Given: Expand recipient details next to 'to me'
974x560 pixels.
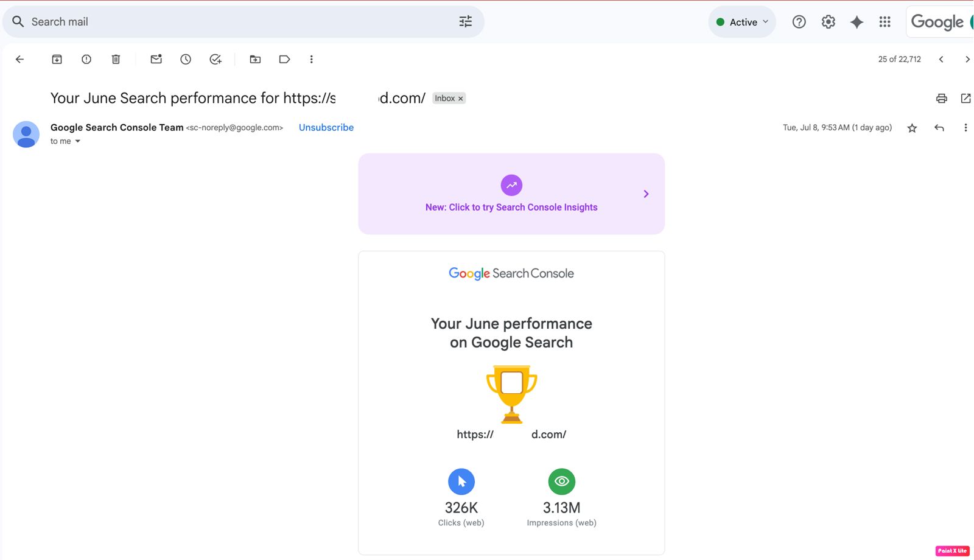Looking at the screenshot, I should tap(77, 141).
